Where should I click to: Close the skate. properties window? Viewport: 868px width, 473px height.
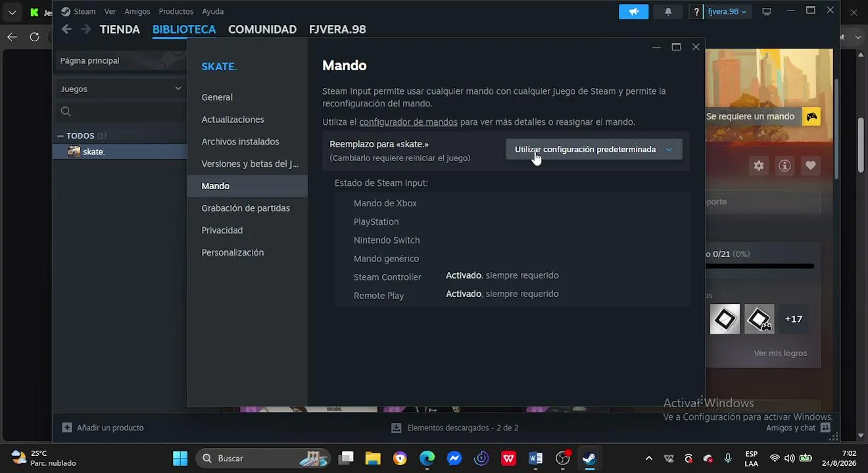pyautogui.click(x=696, y=47)
